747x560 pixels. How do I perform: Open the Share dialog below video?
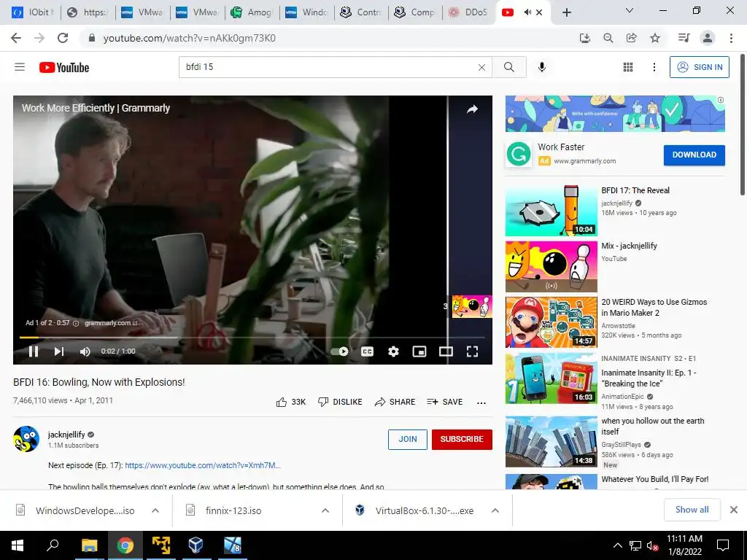(x=395, y=402)
